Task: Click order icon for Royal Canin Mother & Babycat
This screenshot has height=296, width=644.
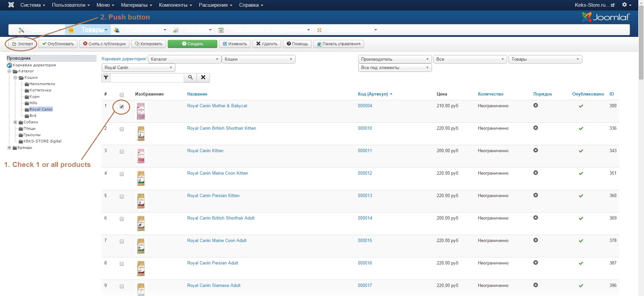Action: point(536,105)
